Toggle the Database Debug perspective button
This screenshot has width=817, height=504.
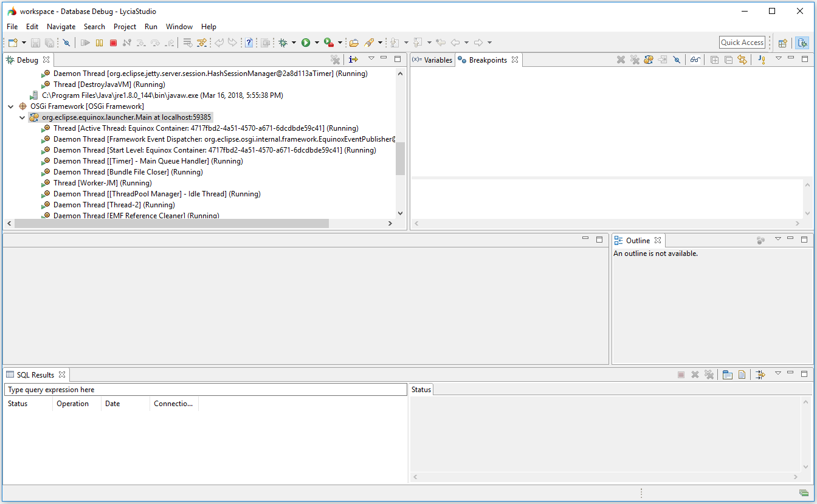802,43
